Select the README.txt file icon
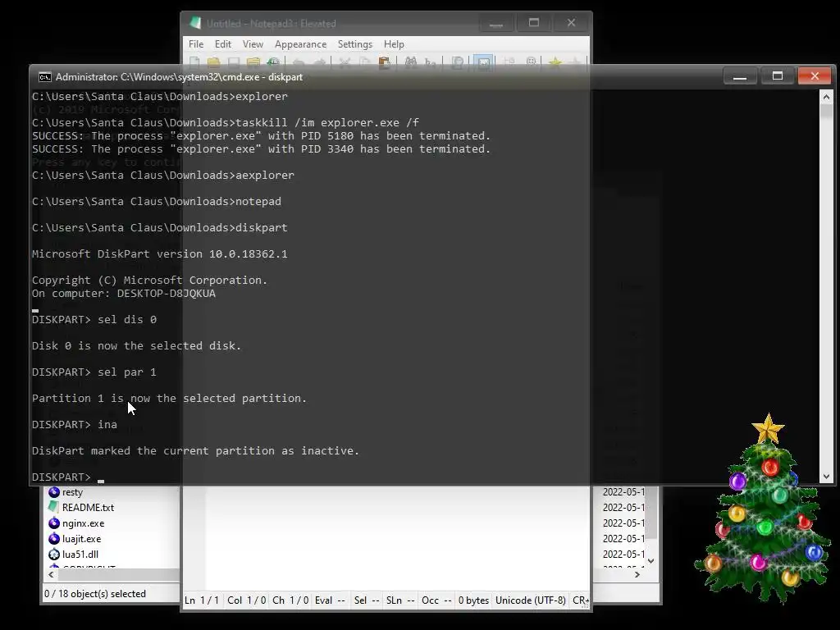 click(53, 507)
